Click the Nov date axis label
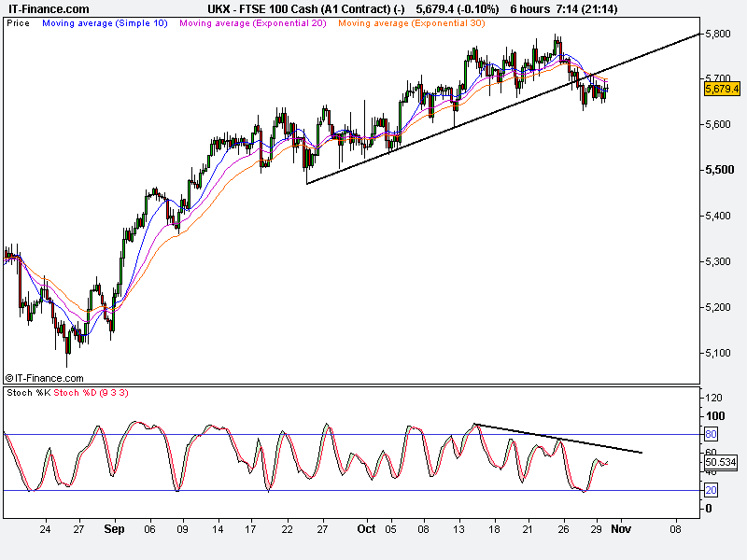Screen dimensions: 747x560 pyautogui.click(x=621, y=529)
